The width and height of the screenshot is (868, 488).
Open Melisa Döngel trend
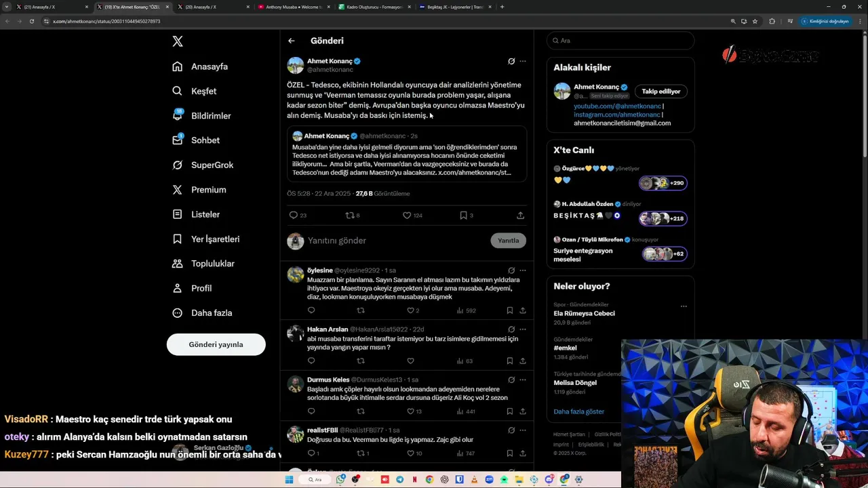[x=575, y=382]
